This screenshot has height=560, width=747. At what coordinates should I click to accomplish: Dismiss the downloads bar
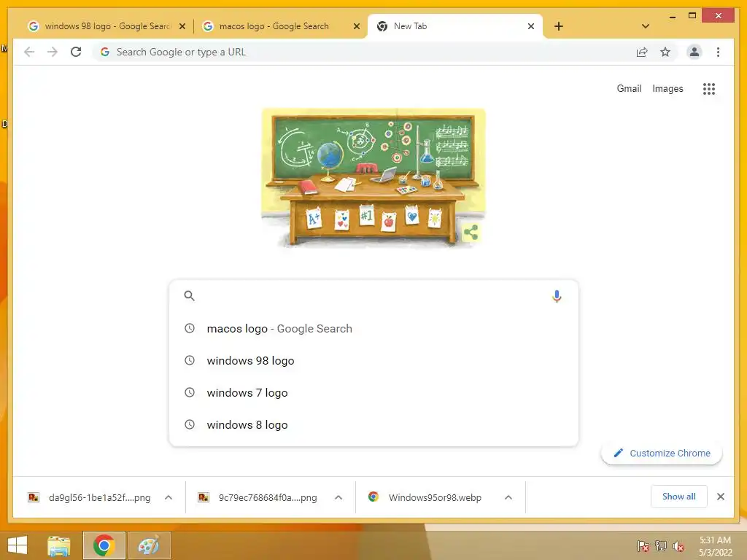pos(720,497)
